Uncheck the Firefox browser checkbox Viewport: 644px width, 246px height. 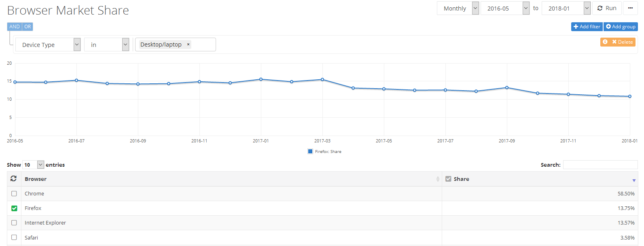pos(14,208)
